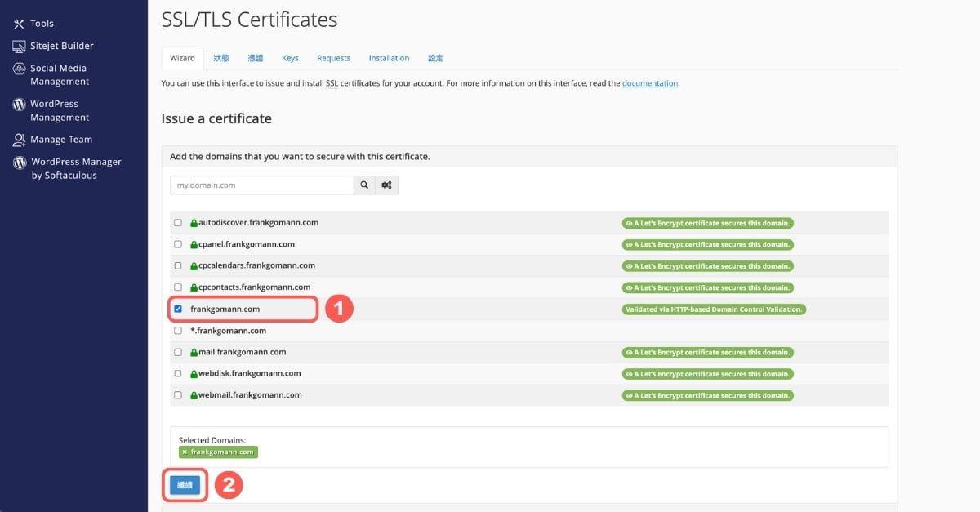This screenshot has height=512, width=980.
Task: Click Validated via HTTP-based Domain Control badge
Action: tap(715, 309)
